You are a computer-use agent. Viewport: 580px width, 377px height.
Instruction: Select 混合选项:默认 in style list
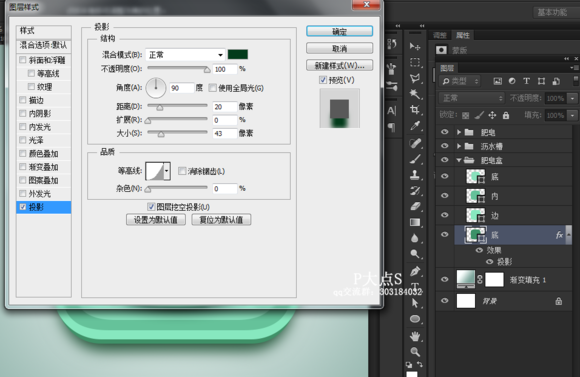click(44, 45)
